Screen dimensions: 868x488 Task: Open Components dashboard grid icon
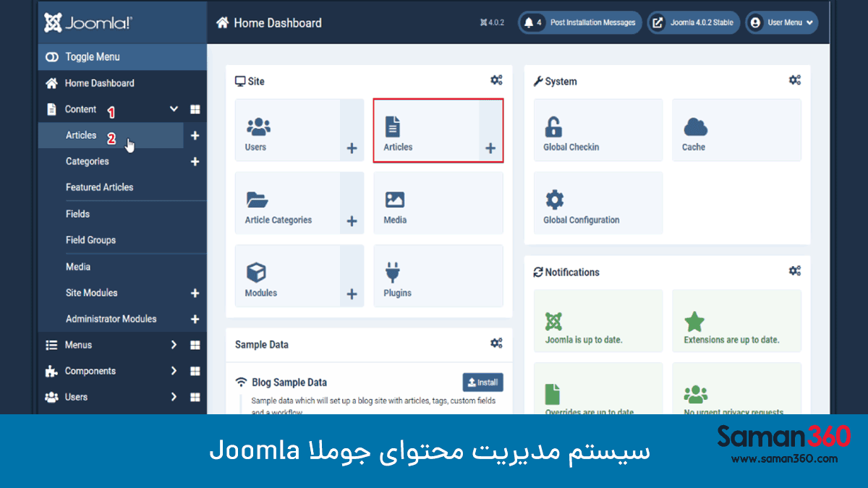pos(195,372)
